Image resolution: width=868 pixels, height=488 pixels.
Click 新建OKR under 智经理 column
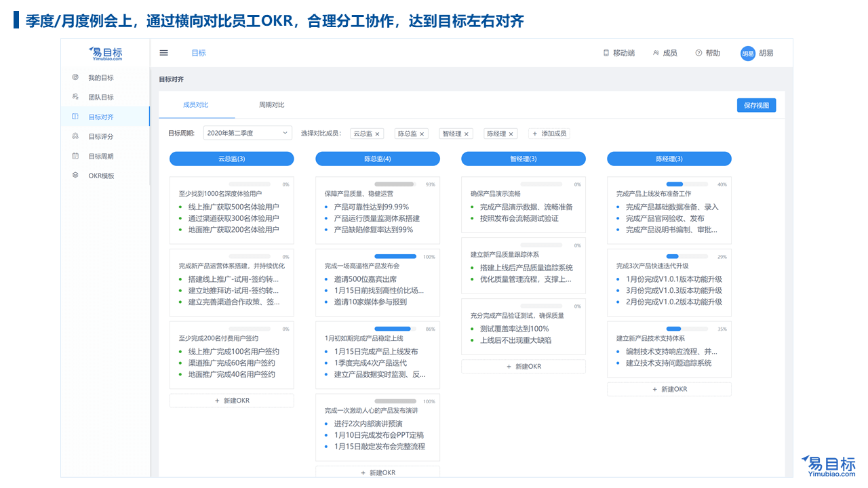click(x=524, y=366)
